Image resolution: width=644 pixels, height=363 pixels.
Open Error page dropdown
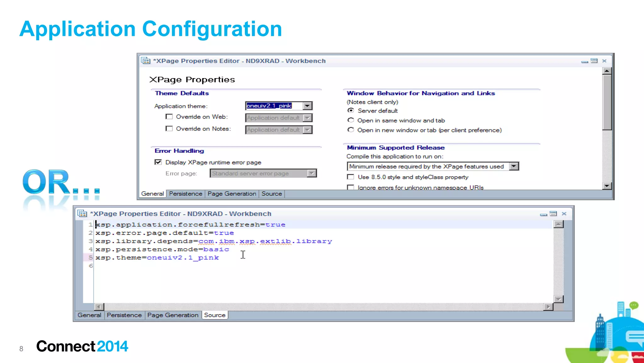[312, 173]
